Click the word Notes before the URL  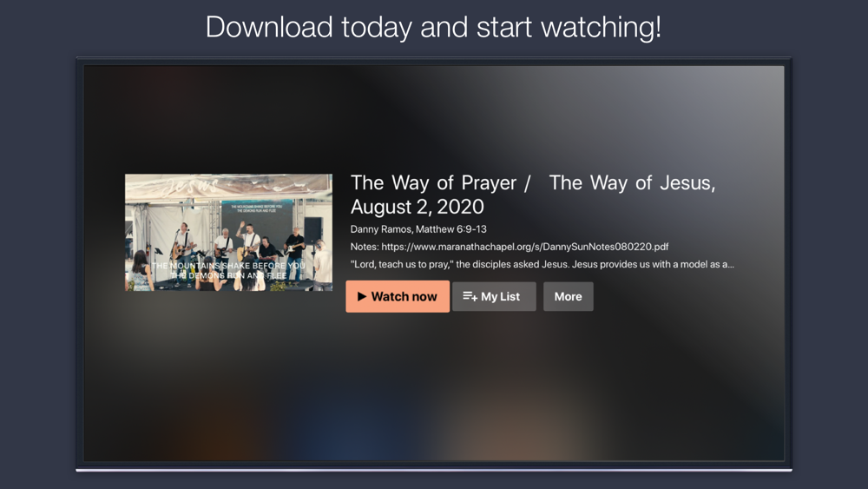tap(365, 247)
